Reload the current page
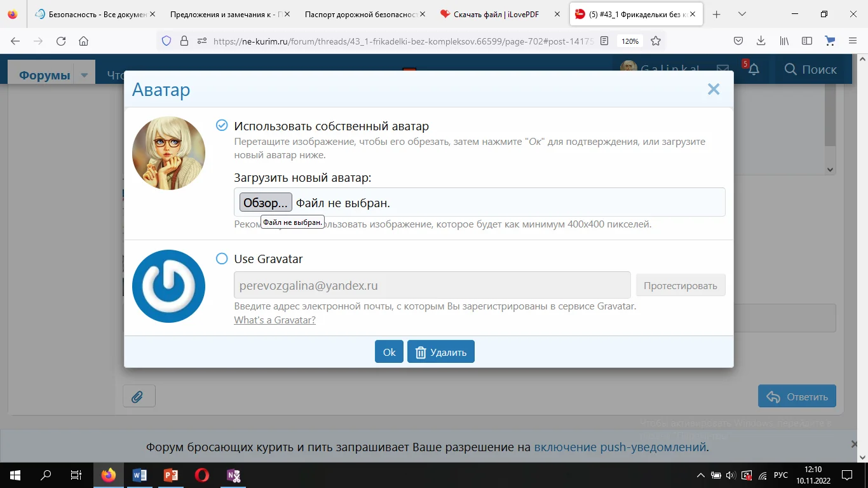 (61, 41)
